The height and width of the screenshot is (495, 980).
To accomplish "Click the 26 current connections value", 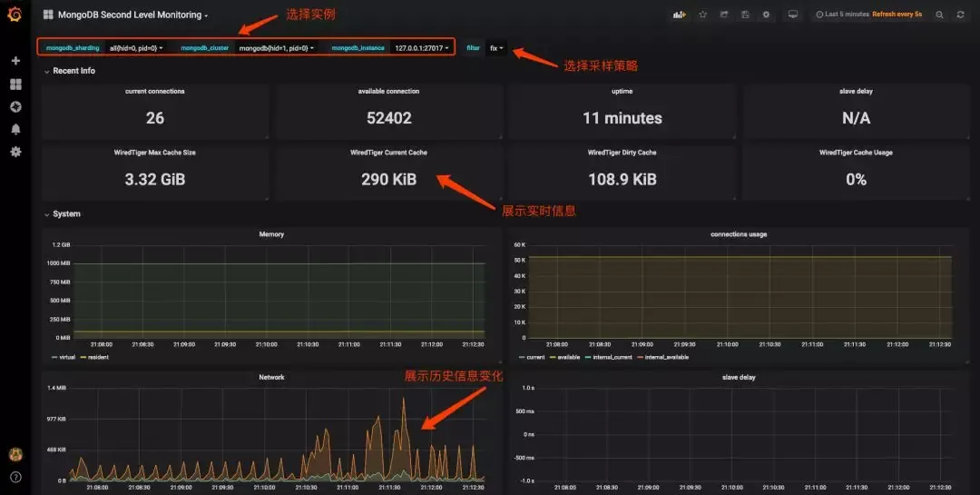I will pyautogui.click(x=155, y=118).
